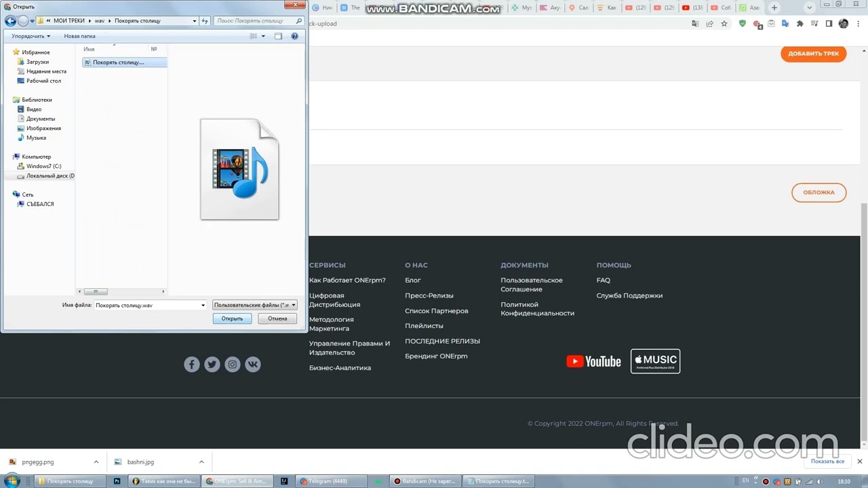Screen dimensions: 868x488
Task: Click the Photoshop taskbar icon
Action: point(117,481)
